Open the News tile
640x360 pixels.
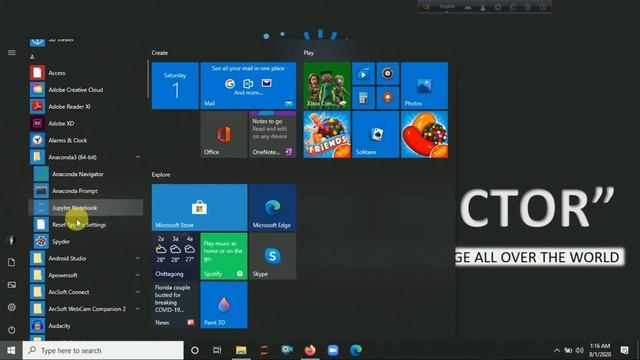(x=175, y=305)
